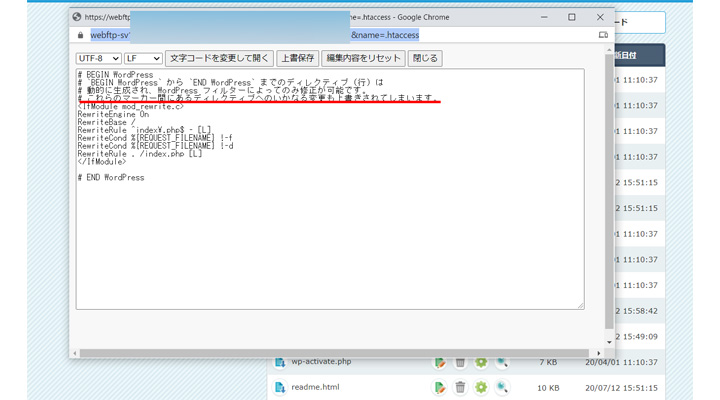
Task: Click the trash icon for readme.html
Action: click(460, 388)
